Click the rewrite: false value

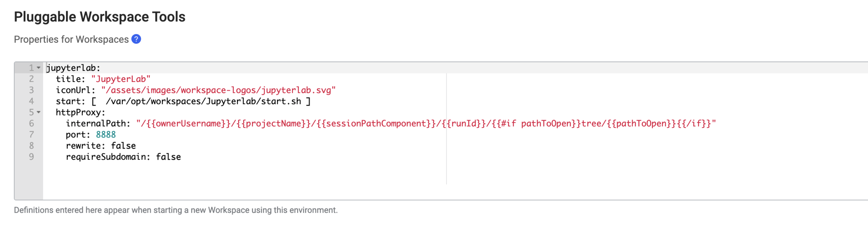tap(123, 146)
